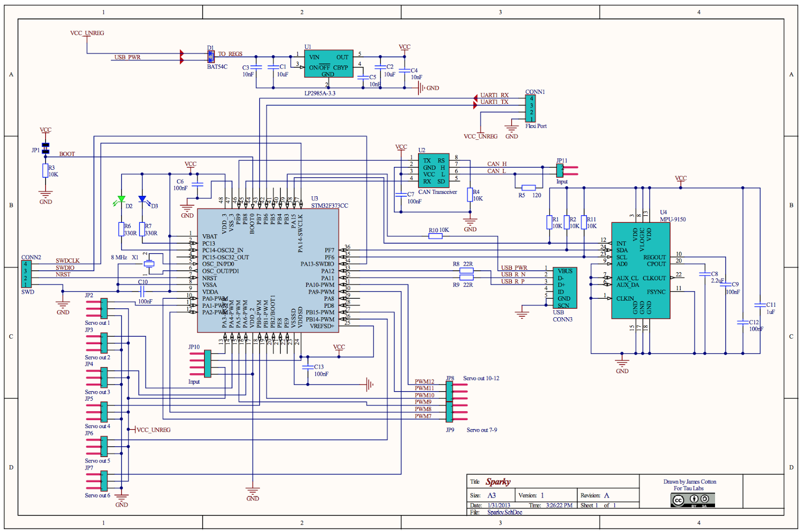Click the 'Flexi Port' caption
This screenshot has width=800, height=532.
click(536, 126)
